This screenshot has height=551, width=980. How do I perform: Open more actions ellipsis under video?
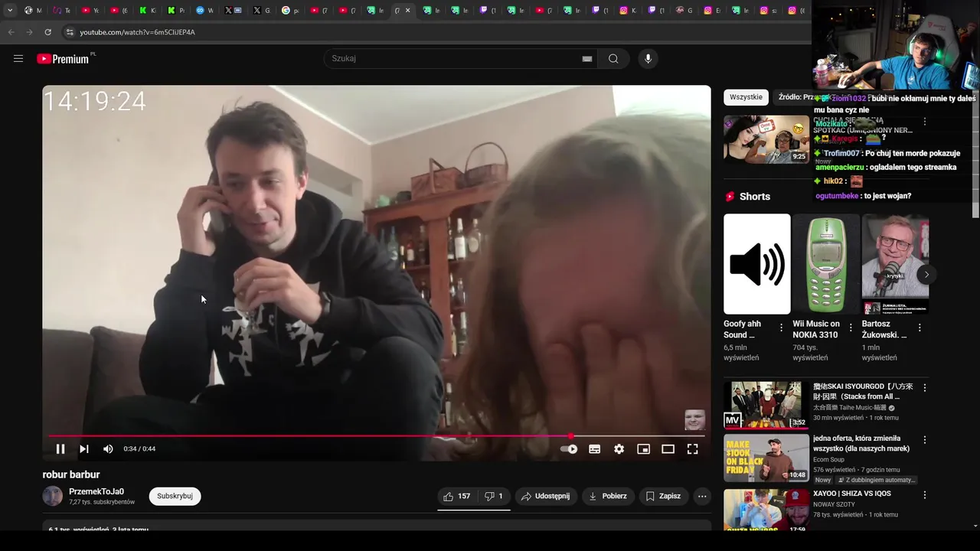[x=702, y=496]
